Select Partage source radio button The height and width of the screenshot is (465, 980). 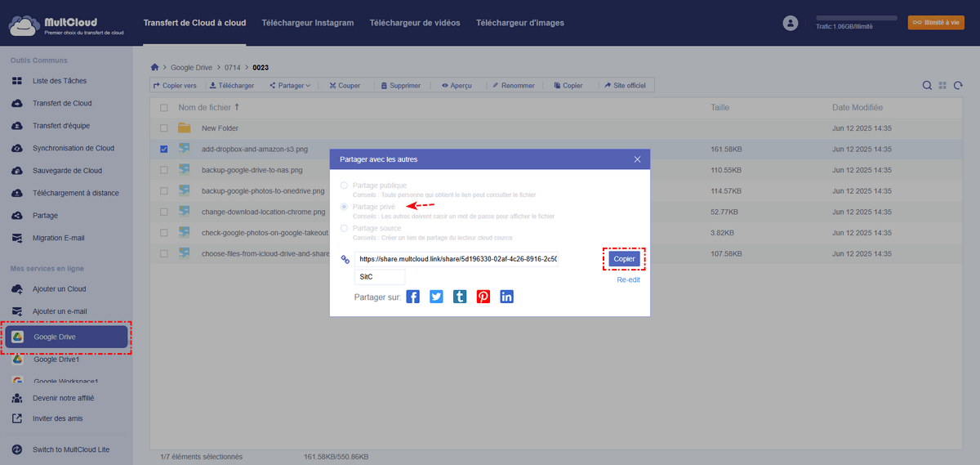[x=344, y=228]
